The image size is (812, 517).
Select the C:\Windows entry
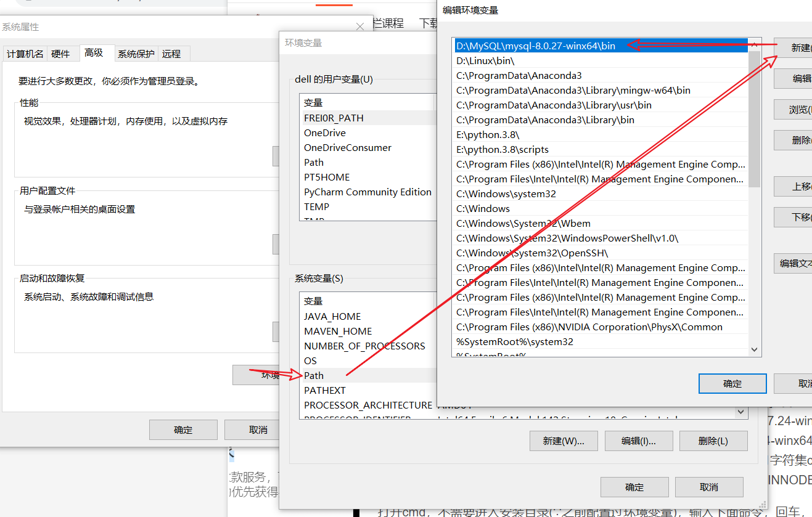point(601,208)
